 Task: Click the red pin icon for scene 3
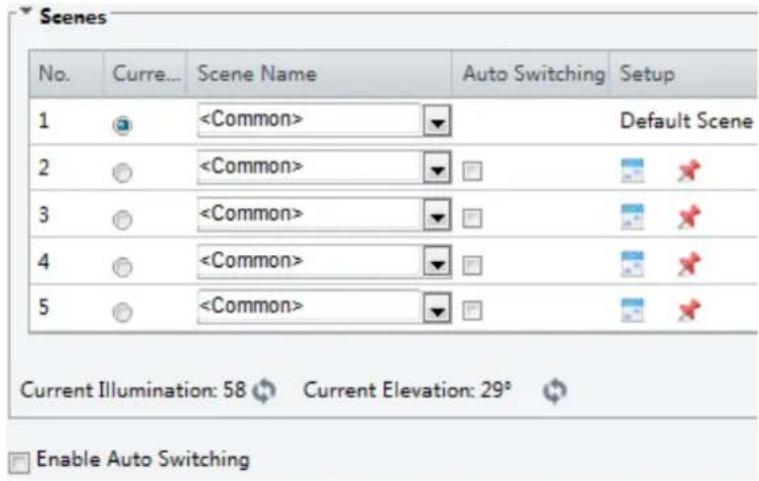tap(689, 216)
